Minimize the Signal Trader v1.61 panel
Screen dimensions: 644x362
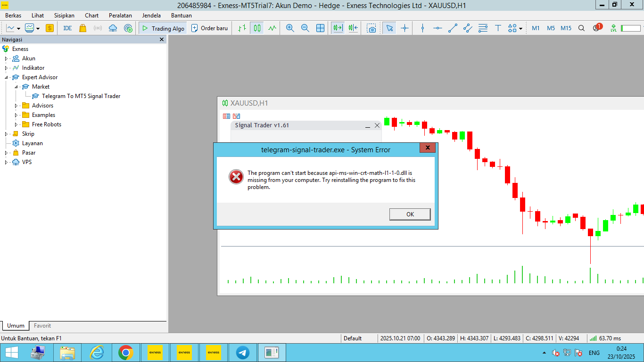[x=368, y=126]
